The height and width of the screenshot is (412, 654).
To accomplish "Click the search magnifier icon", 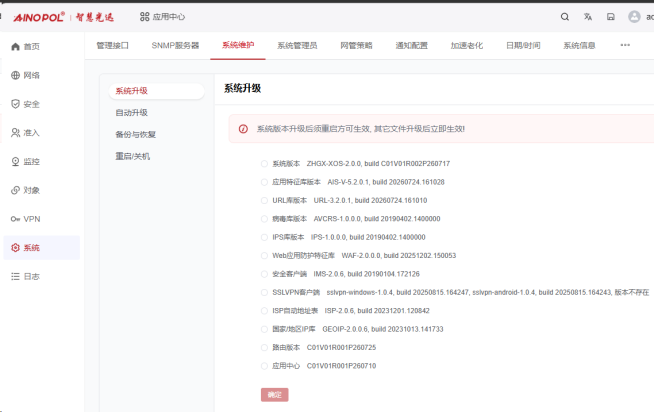I will point(565,17).
